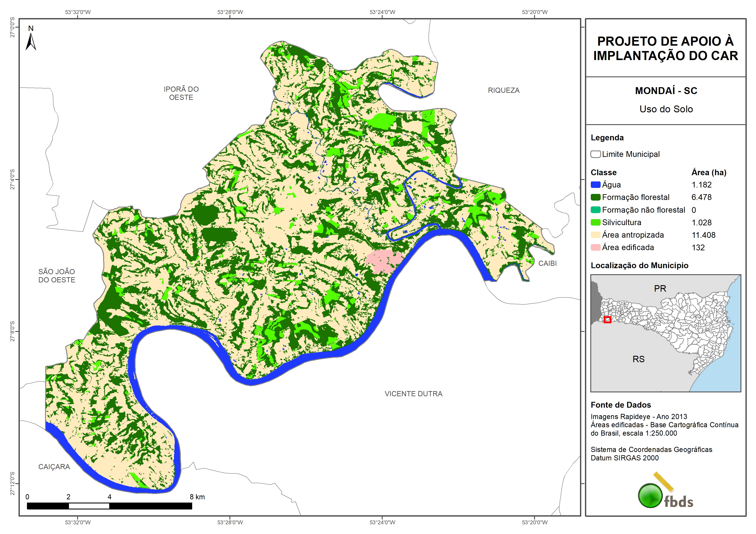
Task: Click the Fonte de Dados heading
Action: coord(621,405)
